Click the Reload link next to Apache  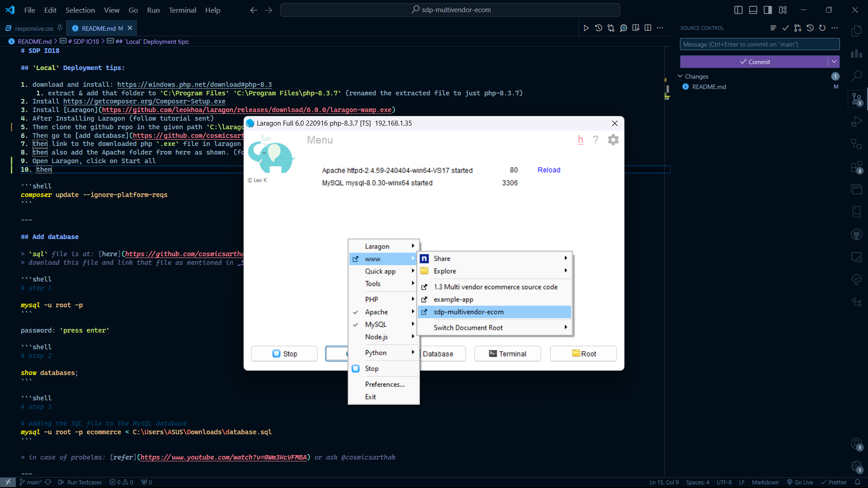[549, 170]
